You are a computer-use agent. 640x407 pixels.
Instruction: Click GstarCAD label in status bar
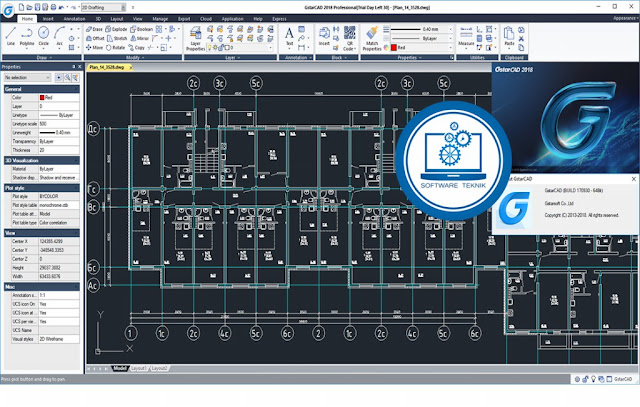coord(623,379)
